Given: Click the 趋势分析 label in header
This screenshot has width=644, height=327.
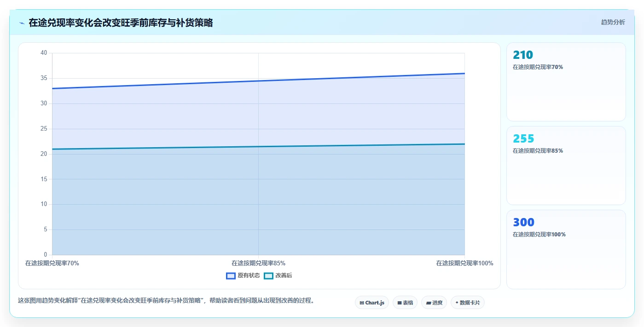Looking at the screenshot, I should [613, 22].
